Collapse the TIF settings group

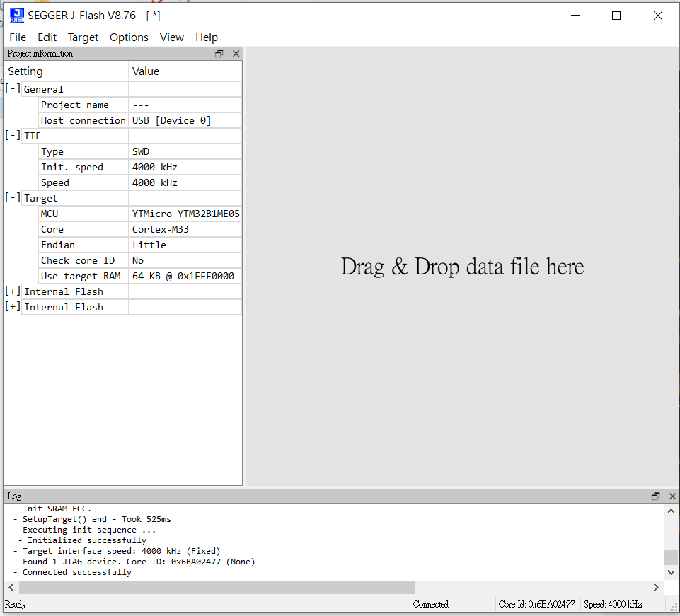point(13,136)
